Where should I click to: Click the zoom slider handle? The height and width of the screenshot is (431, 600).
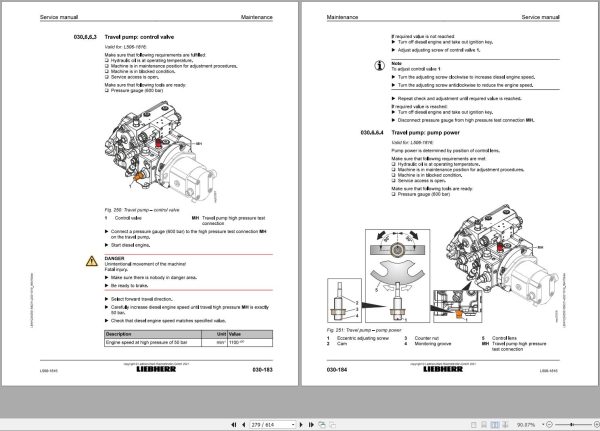click(x=572, y=424)
